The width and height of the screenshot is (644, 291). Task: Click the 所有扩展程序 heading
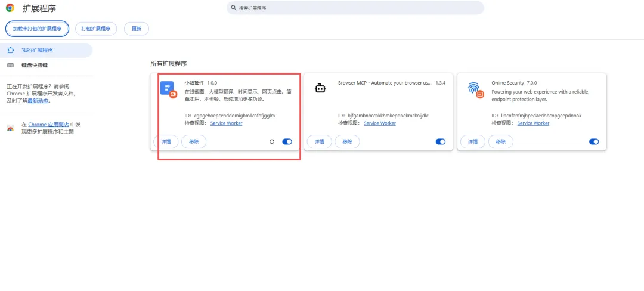[169, 64]
